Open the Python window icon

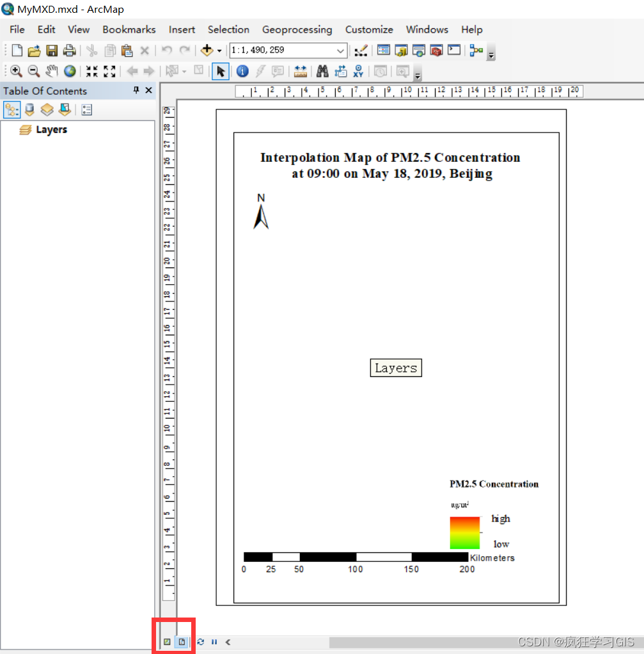point(454,51)
